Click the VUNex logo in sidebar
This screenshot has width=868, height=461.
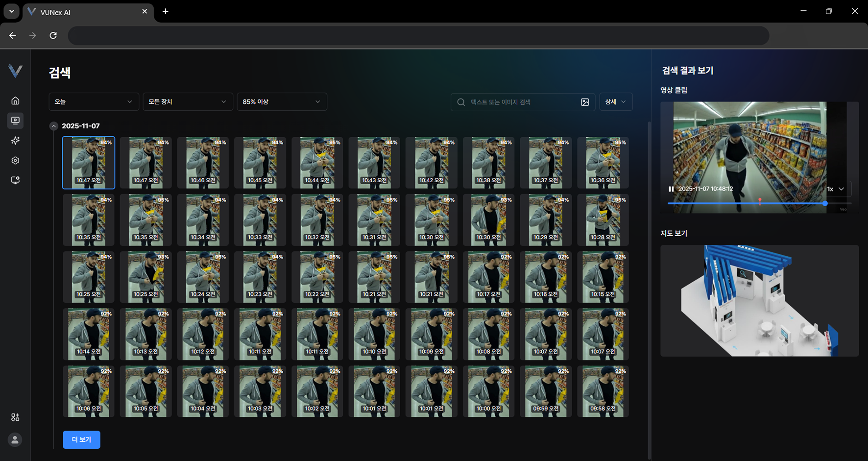pyautogui.click(x=15, y=71)
